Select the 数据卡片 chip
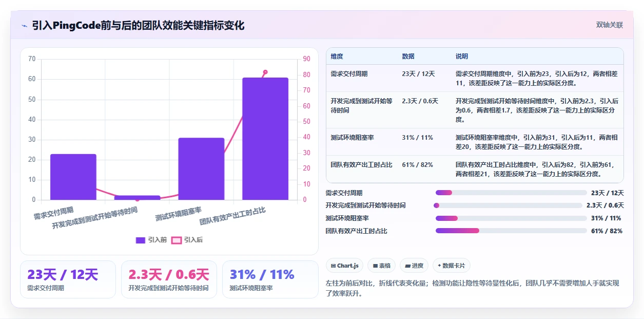Viewport: 644px width, 319px height. 452,266
